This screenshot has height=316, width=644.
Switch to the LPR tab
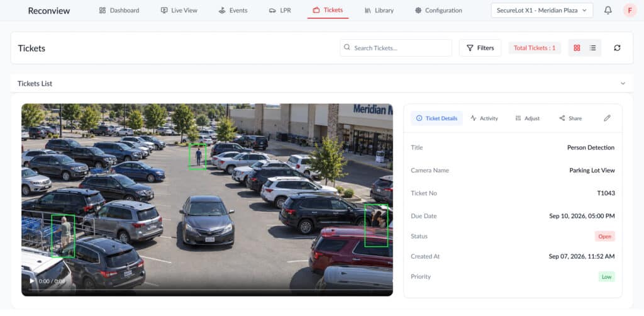pos(280,10)
